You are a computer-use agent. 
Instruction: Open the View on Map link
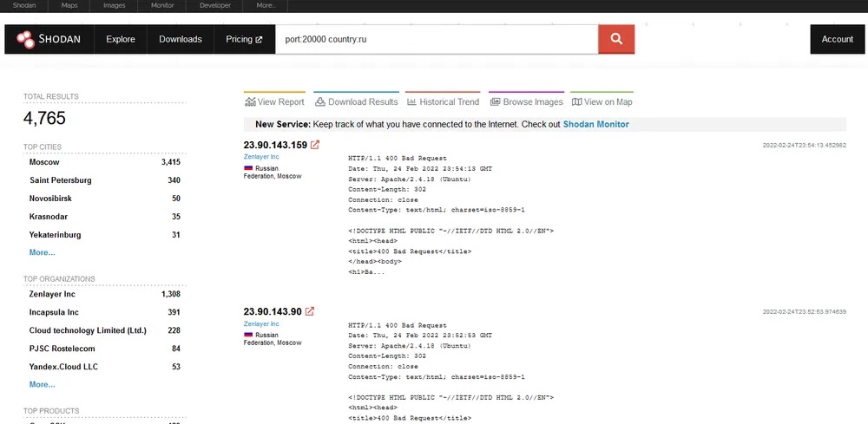602,101
